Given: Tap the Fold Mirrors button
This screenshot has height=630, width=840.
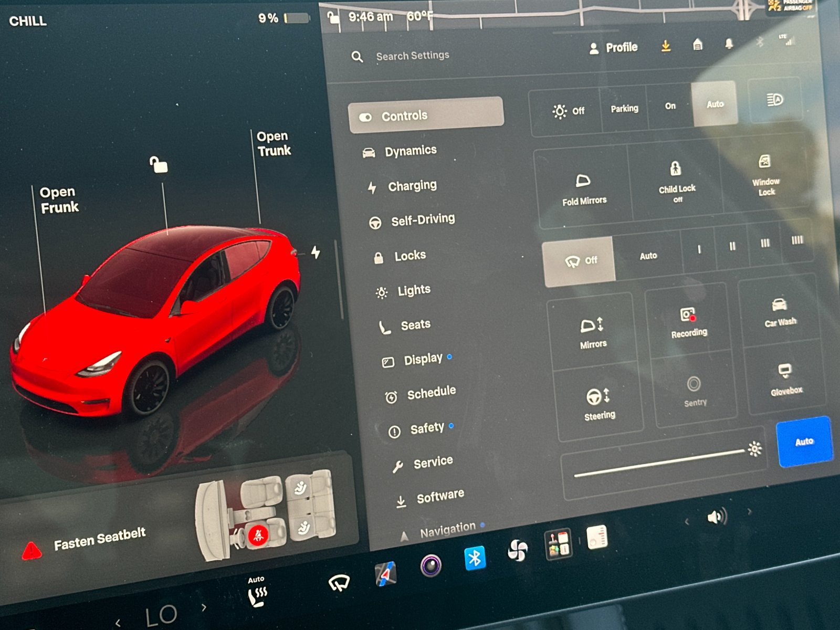Looking at the screenshot, I should click(583, 189).
